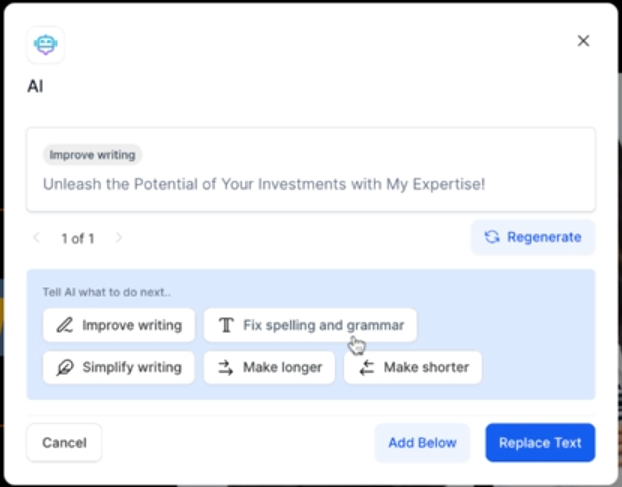Image resolution: width=622 pixels, height=487 pixels.
Task: Click the shrink arrows icon on Make shorter
Action: (x=366, y=367)
